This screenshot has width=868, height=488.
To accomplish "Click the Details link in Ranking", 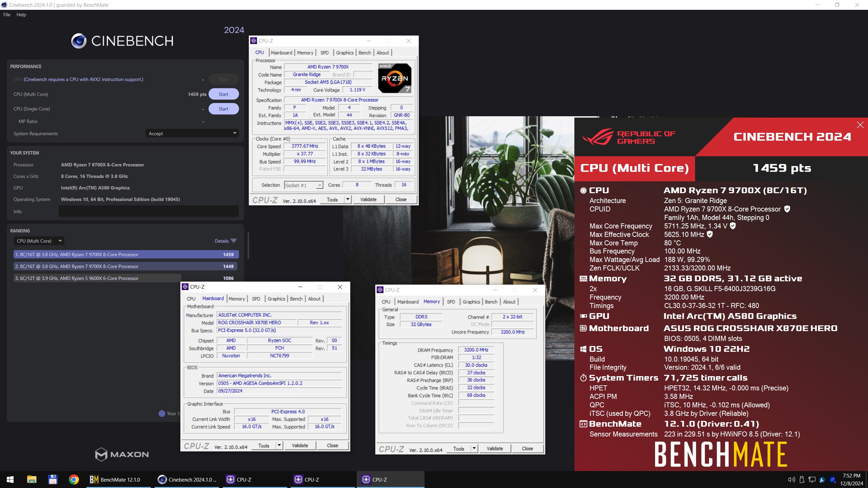I will pos(222,241).
